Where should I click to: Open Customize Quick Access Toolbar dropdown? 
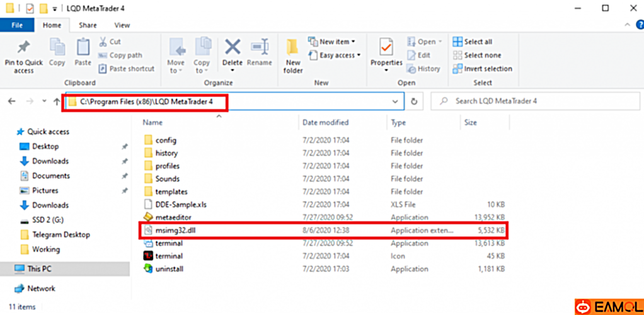pyautogui.click(x=55, y=9)
